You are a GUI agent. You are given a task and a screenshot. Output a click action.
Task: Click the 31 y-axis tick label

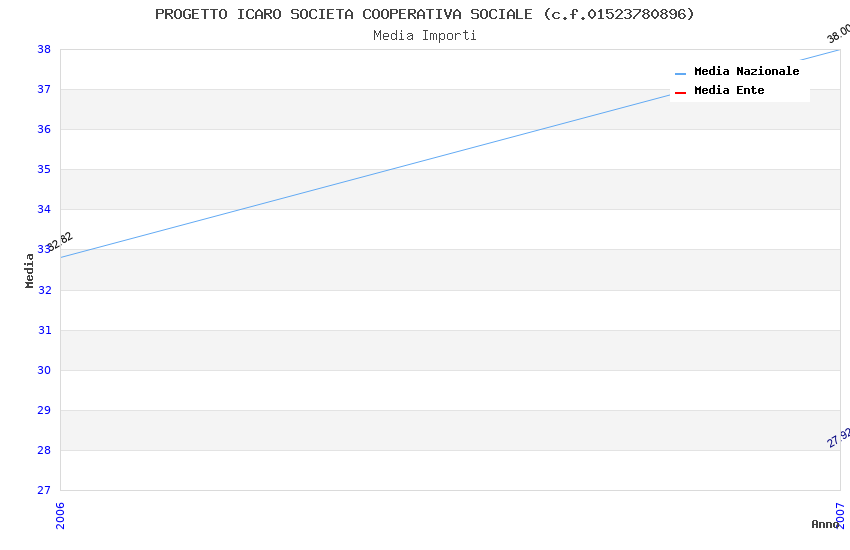44,330
